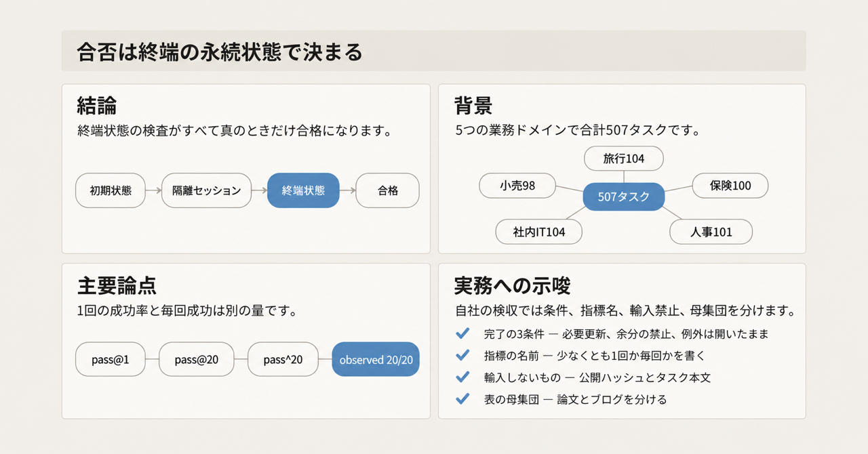The image size is (868, 454).
Task: Click the highlighted 終端状態 node
Action: click(303, 190)
